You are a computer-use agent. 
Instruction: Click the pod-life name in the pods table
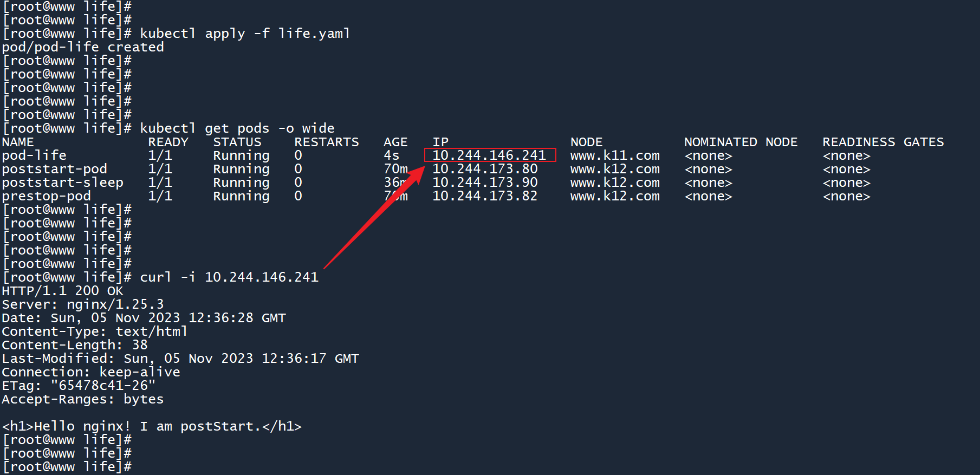tap(34, 155)
